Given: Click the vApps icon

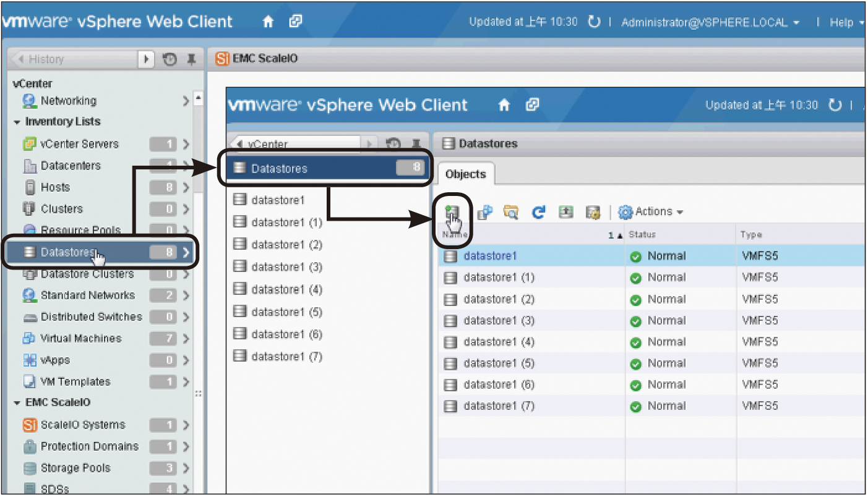Looking at the screenshot, I should tap(30, 360).
